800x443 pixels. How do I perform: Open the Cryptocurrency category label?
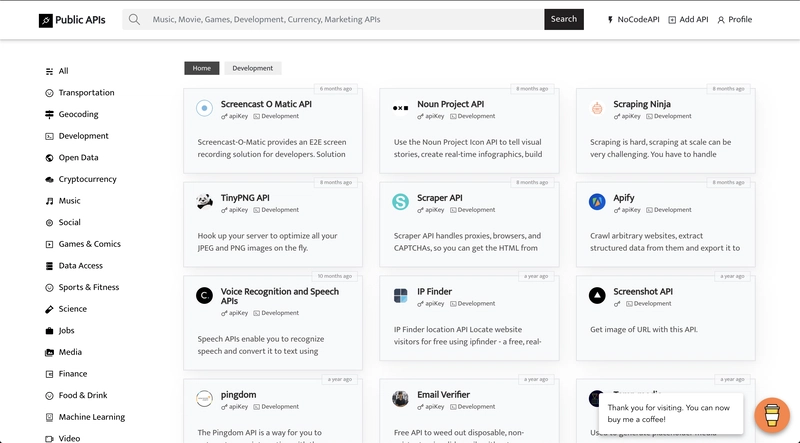[x=87, y=179]
